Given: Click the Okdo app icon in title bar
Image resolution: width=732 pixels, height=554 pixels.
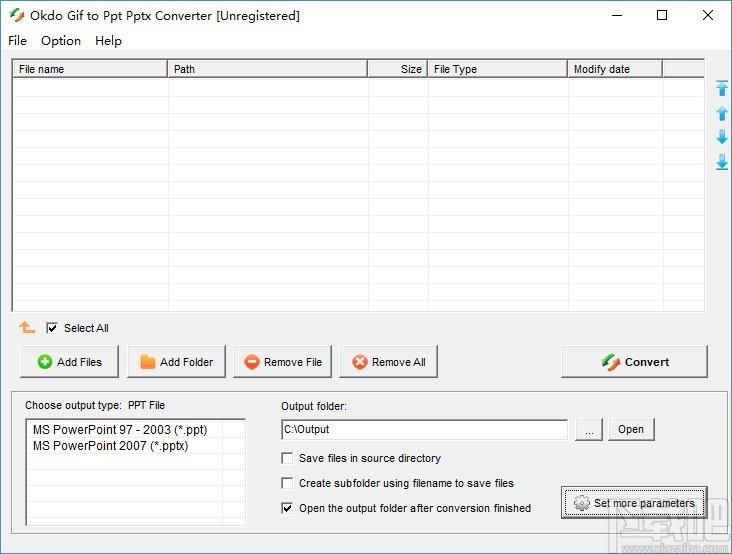Looking at the screenshot, I should click(17, 15).
